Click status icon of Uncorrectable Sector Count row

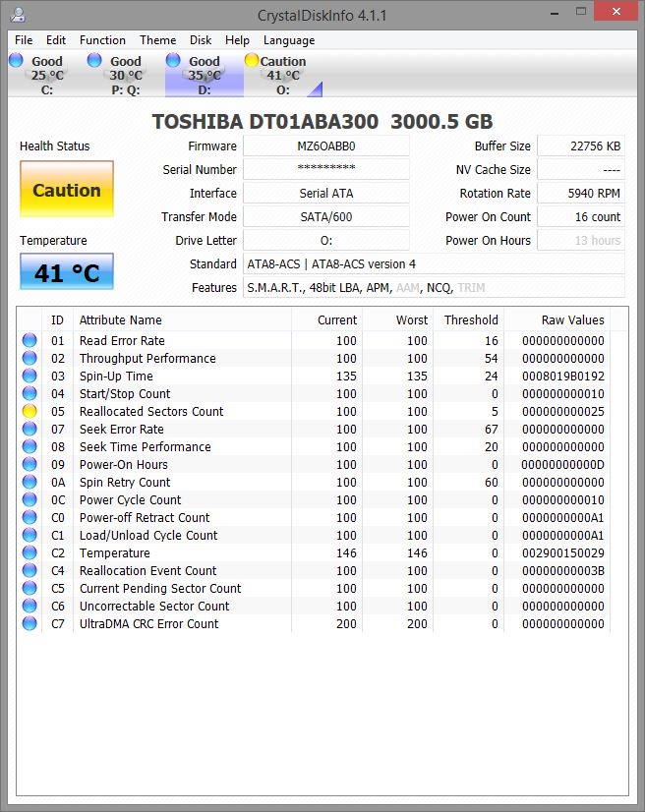point(29,606)
